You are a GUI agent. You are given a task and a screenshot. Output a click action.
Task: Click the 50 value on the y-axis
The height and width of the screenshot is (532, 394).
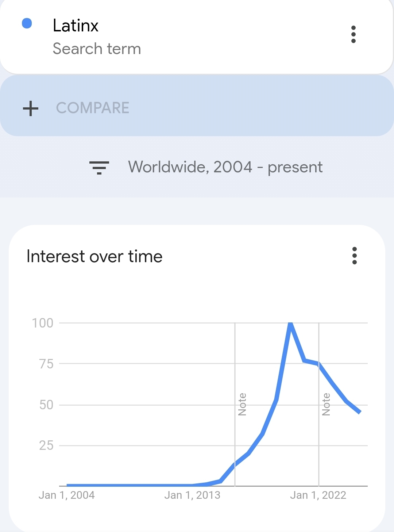tap(46, 405)
